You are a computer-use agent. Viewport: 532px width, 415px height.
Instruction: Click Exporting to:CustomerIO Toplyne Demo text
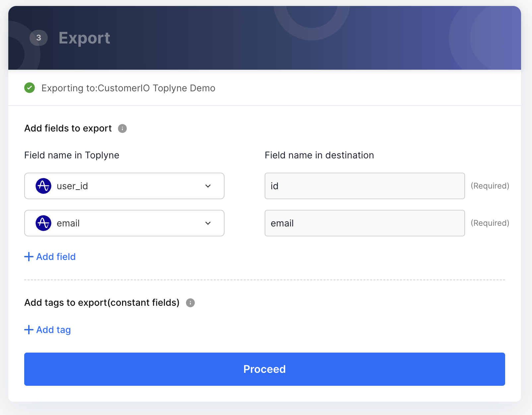click(128, 88)
